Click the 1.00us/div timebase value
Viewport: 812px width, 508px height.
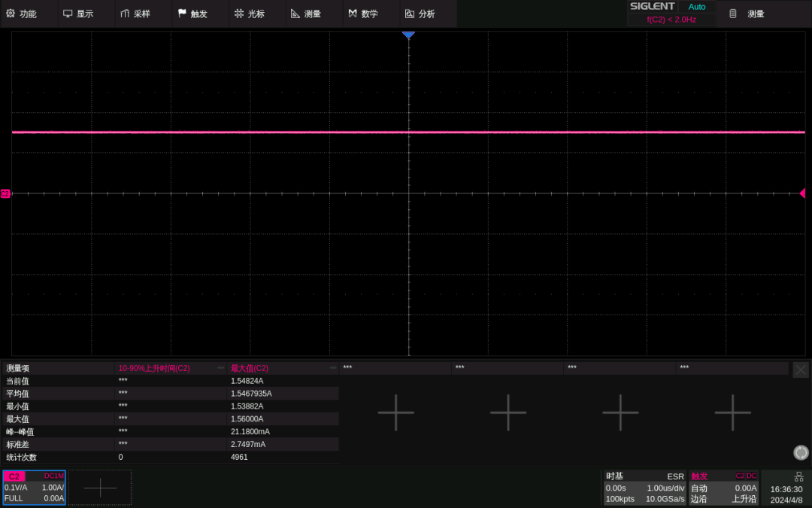[x=665, y=488]
